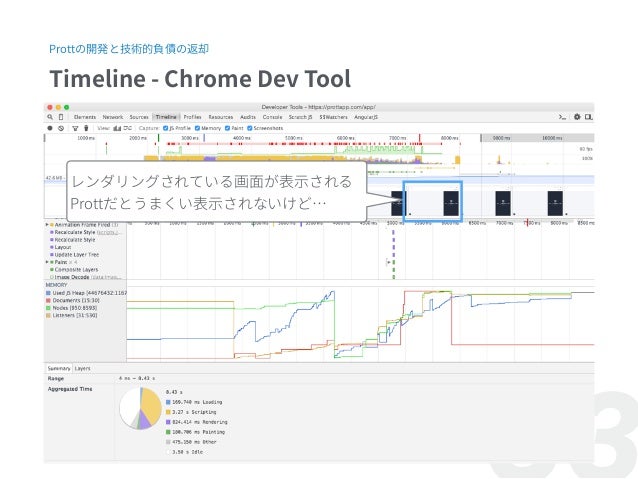Open DevTools settings gear
The width and height of the screenshot is (638, 479).
(x=577, y=117)
